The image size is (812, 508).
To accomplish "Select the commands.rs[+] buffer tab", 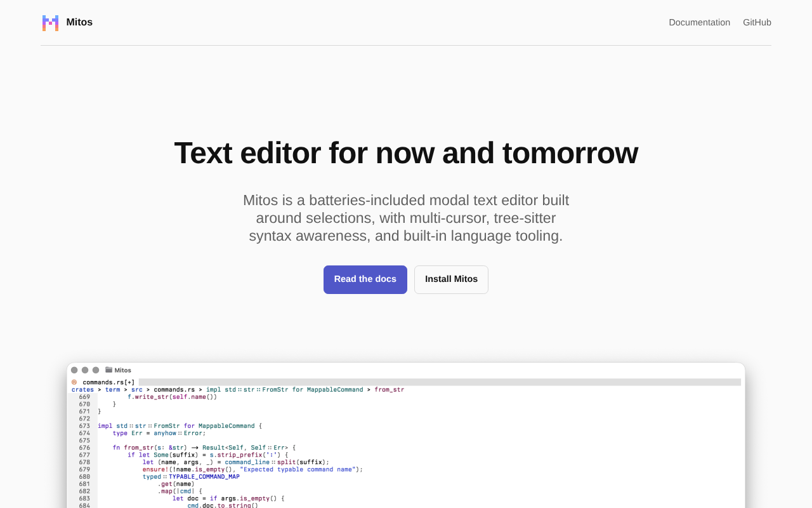I will (108, 382).
